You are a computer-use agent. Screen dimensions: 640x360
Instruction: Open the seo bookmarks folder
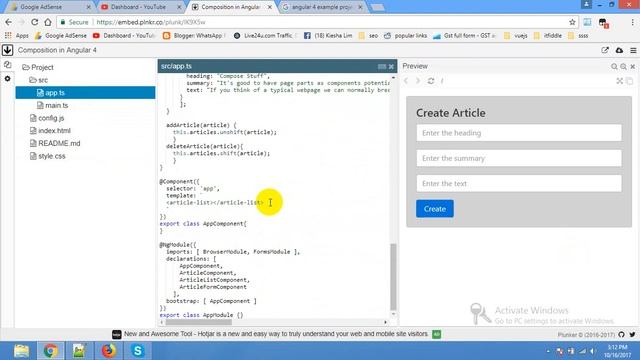(x=368, y=36)
